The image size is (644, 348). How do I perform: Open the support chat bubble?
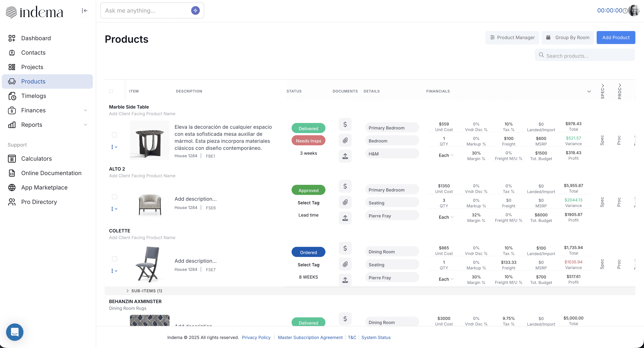click(x=15, y=332)
